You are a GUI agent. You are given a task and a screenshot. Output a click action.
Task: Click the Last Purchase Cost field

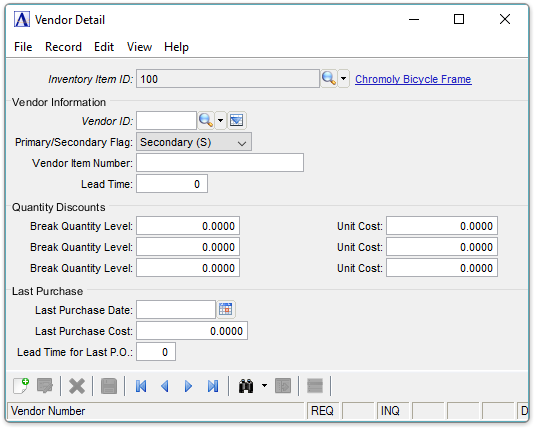click(x=192, y=331)
